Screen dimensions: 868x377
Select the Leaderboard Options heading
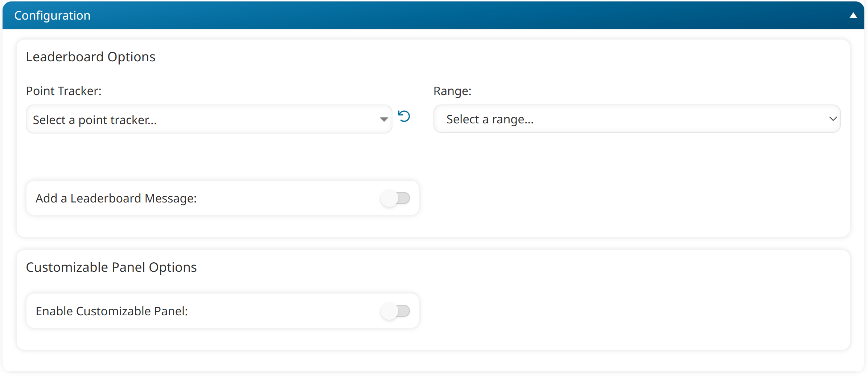(x=91, y=57)
